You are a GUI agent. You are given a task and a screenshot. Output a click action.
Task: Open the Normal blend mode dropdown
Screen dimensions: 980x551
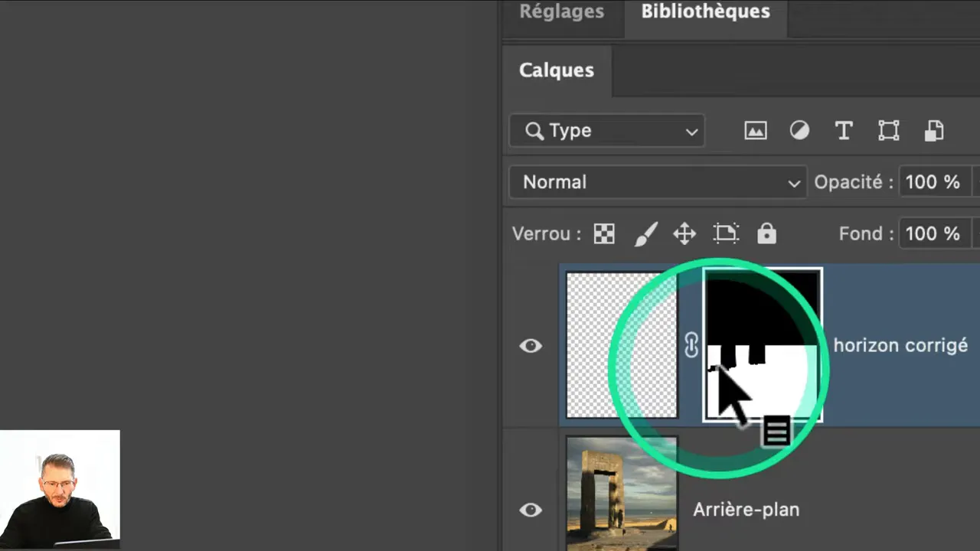658,182
